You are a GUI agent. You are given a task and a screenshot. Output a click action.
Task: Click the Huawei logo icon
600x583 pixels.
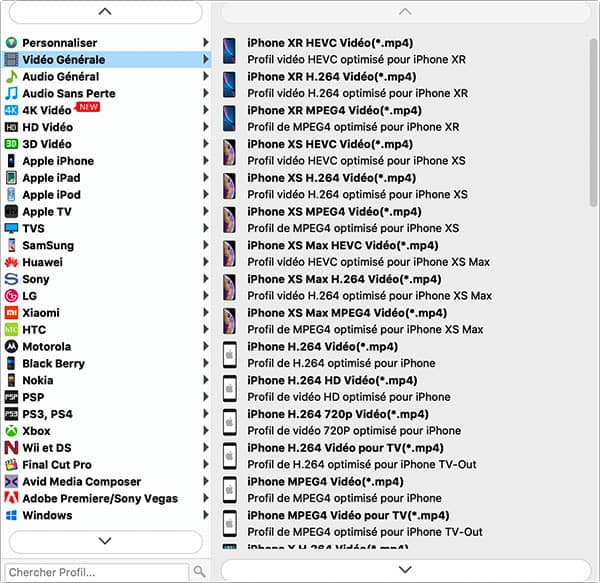coord(12,262)
